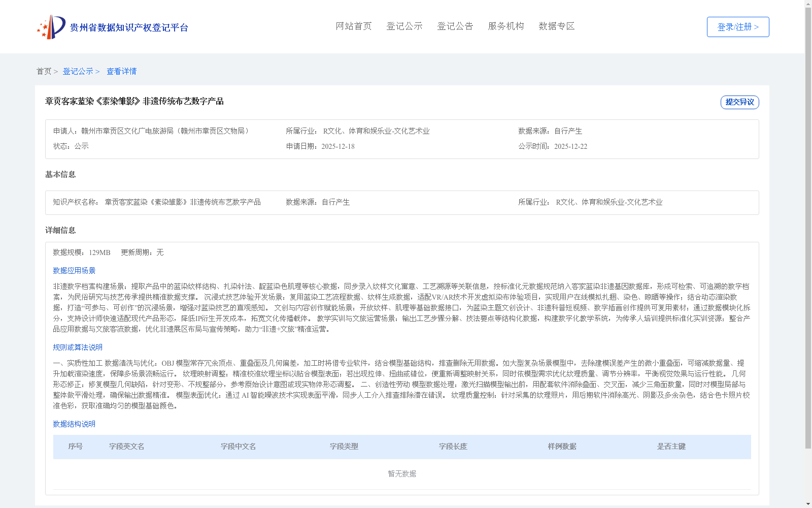The height and width of the screenshot is (508, 812).
Task: Click 状态：公示 text
Action: pyautogui.click(x=71, y=146)
